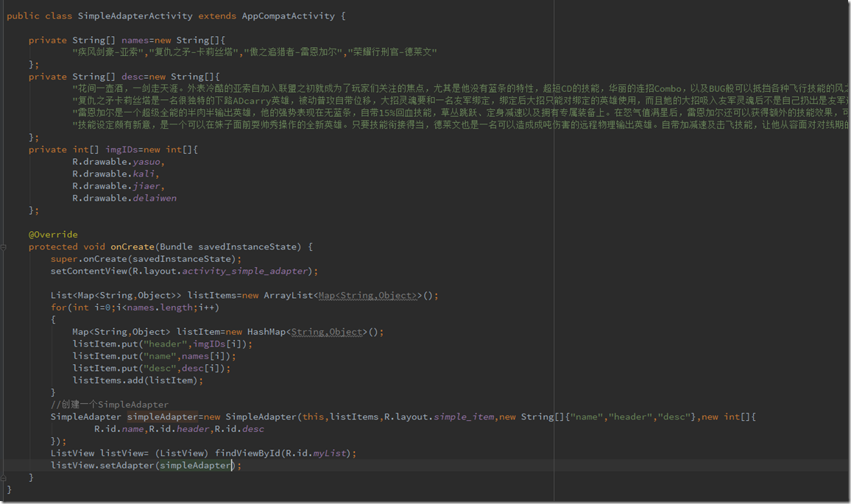Place cursor on SimpleAdapterActivity class name

point(135,15)
